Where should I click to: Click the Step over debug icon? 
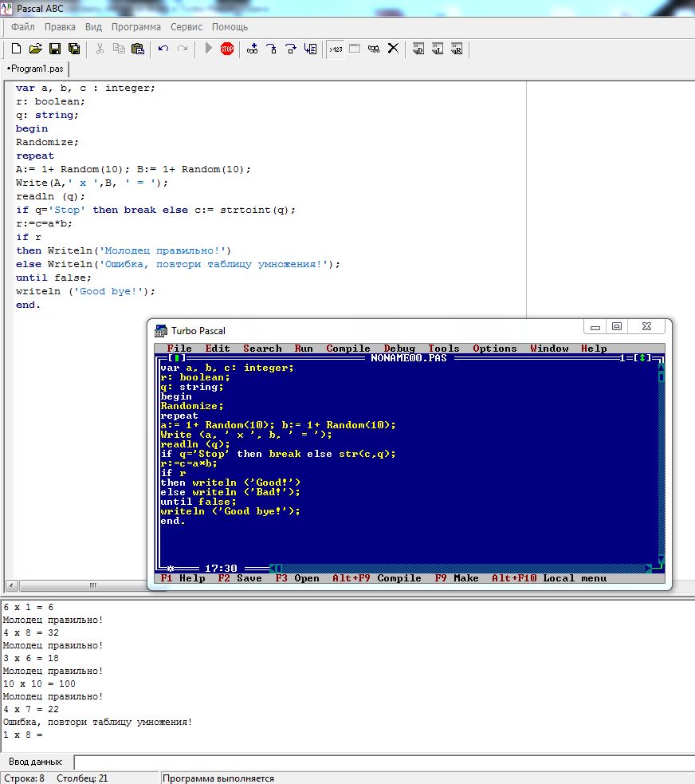click(291, 49)
